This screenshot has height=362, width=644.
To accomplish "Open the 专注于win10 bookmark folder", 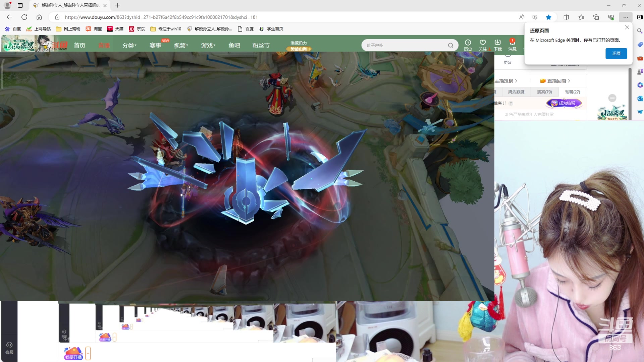I will click(x=166, y=29).
